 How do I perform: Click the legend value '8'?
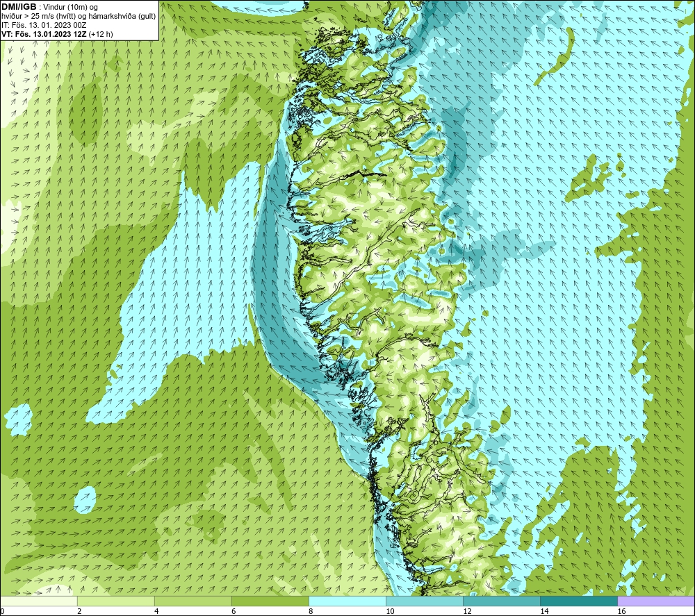pos(311,611)
